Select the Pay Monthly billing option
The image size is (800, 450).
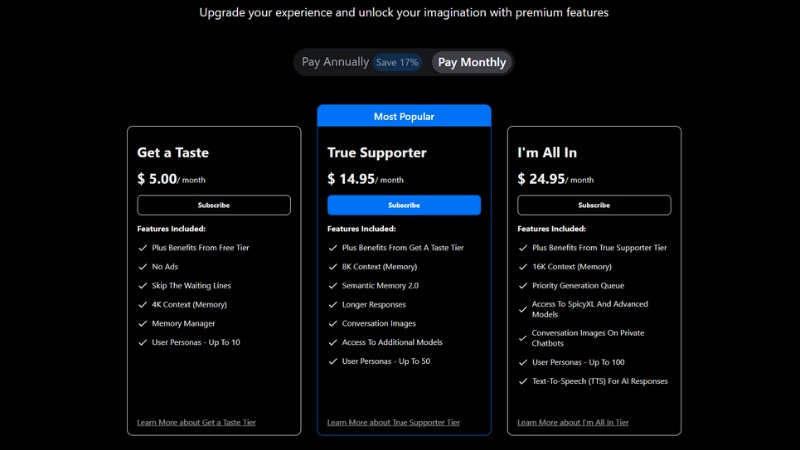[x=472, y=62]
